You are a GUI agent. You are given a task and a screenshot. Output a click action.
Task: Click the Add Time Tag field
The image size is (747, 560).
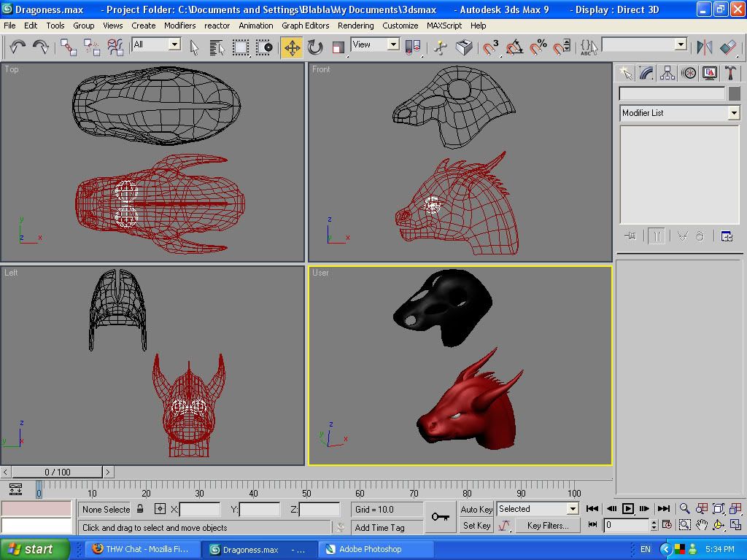pos(387,528)
